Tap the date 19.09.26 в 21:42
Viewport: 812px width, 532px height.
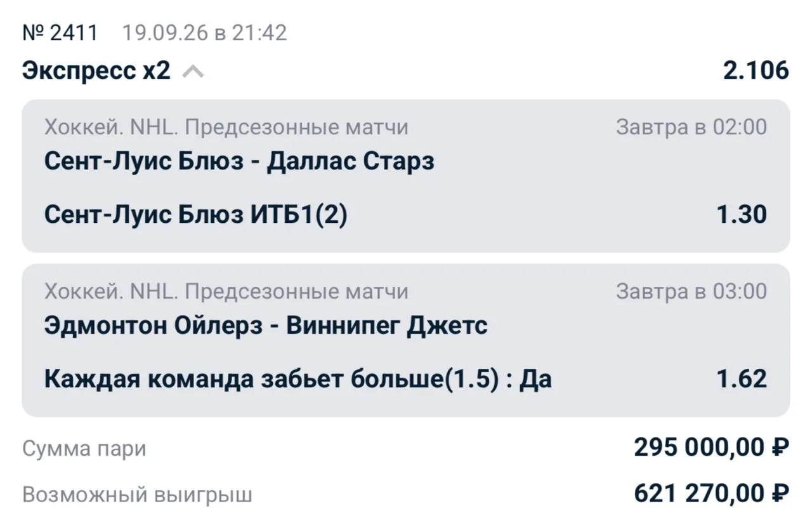click(x=204, y=32)
